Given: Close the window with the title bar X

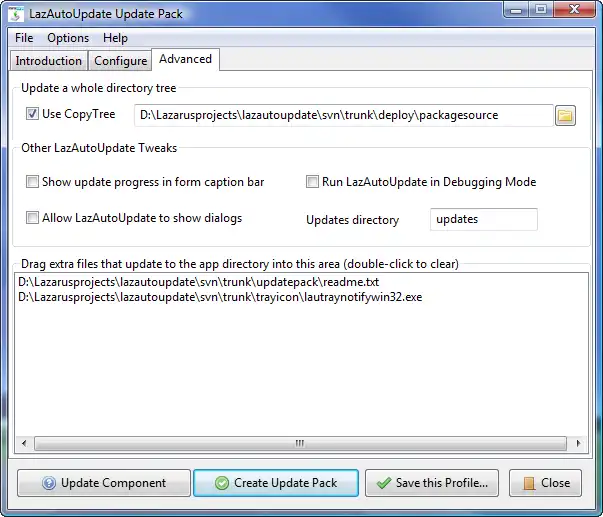Looking at the screenshot, I should click(574, 9).
